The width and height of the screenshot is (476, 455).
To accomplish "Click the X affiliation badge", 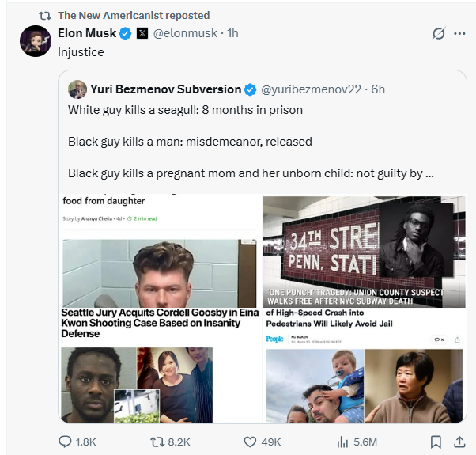I will click(142, 33).
